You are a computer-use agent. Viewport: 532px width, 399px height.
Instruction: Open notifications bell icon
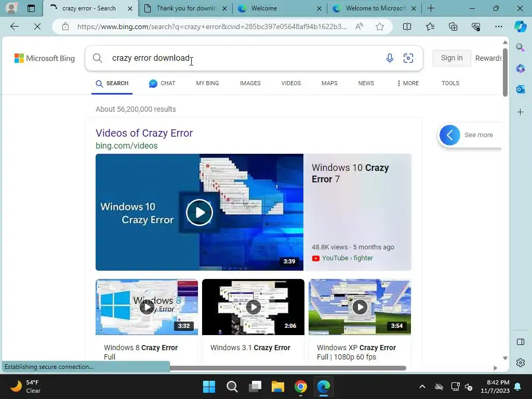click(x=518, y=387)
